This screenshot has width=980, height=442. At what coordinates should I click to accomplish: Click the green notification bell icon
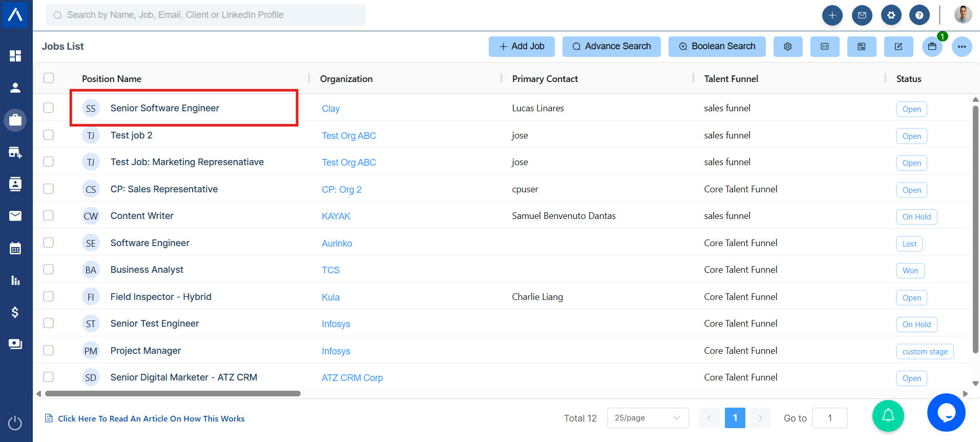click(888, 415)
